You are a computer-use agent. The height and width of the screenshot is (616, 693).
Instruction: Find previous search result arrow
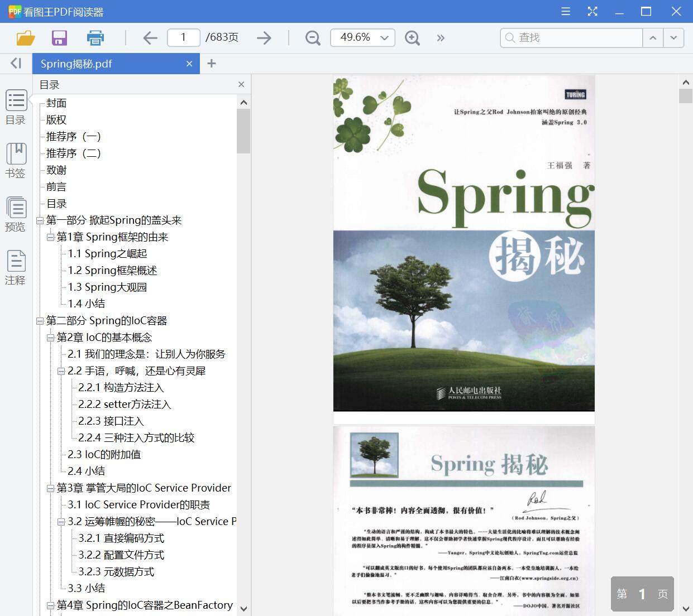pos(652,37)
